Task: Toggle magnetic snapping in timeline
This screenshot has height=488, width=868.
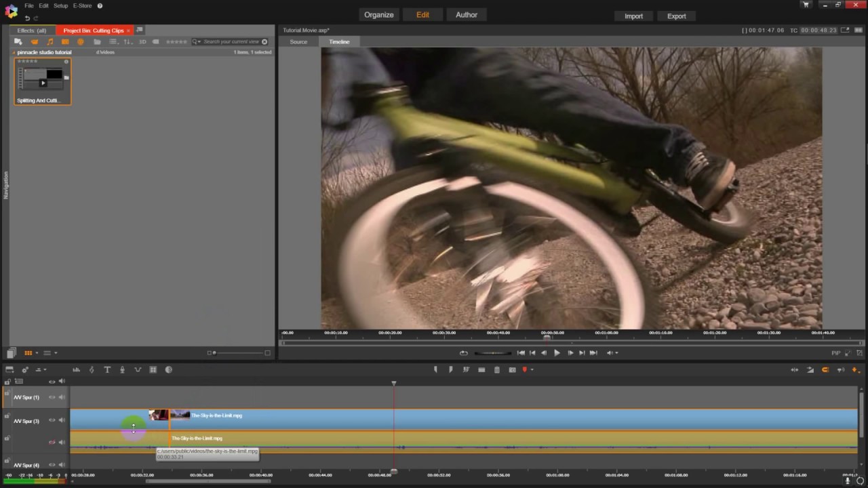Action: click(825, 369)
